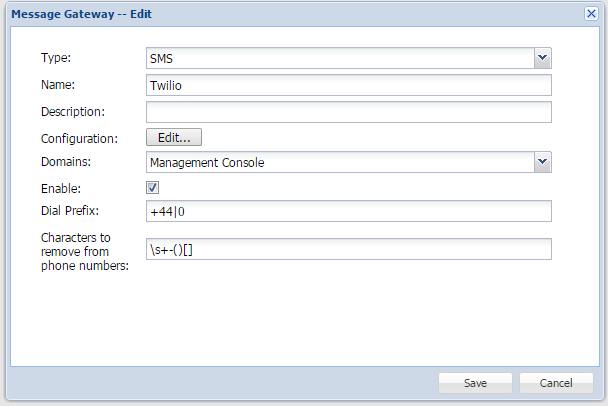Image resolution: width=608 pixels, height=406 pixels.
Task: Click the Configuration: label
Action: point(80,138)
